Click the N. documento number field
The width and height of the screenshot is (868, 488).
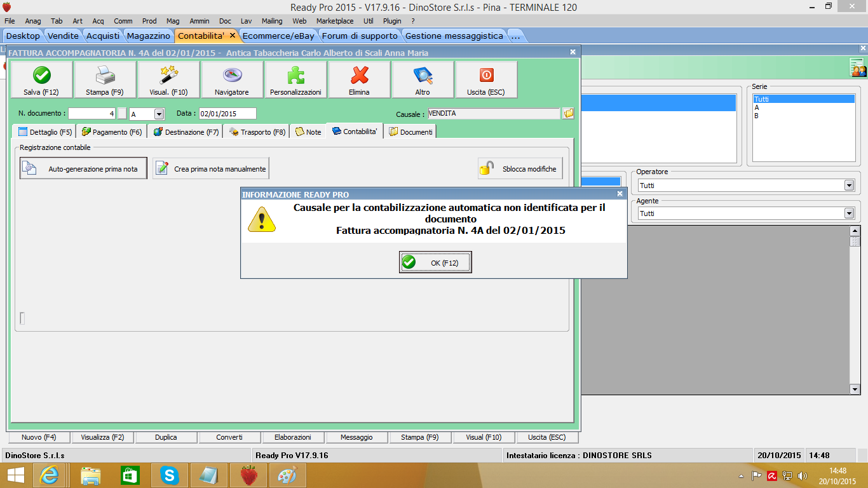tap(92, 114)
